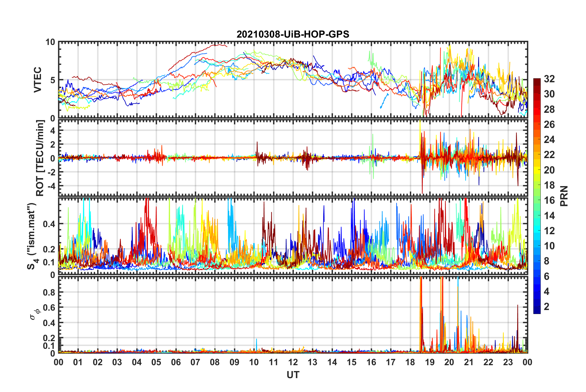Select hour tick 21 on the UT axis

[469, 362]
